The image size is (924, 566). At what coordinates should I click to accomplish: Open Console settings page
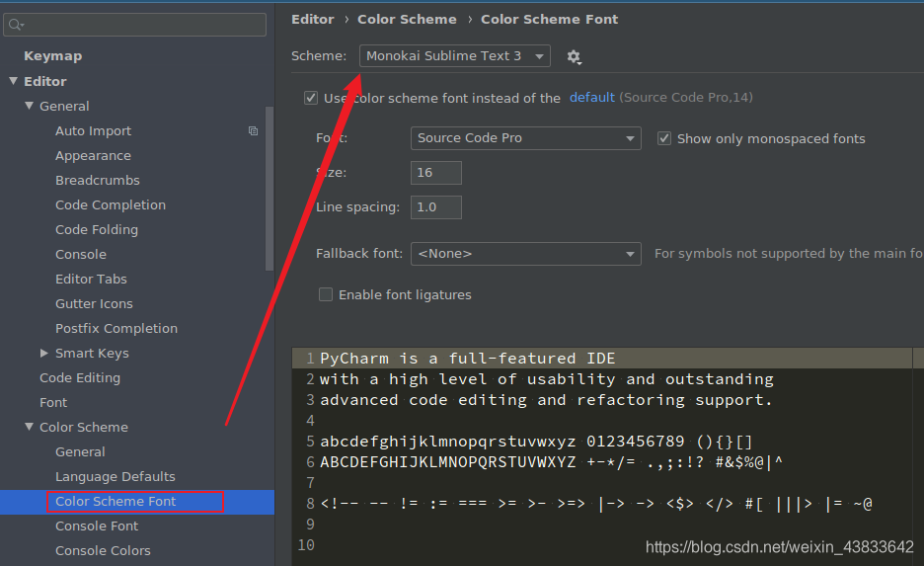pyautogui.click(x=81, y=255)
